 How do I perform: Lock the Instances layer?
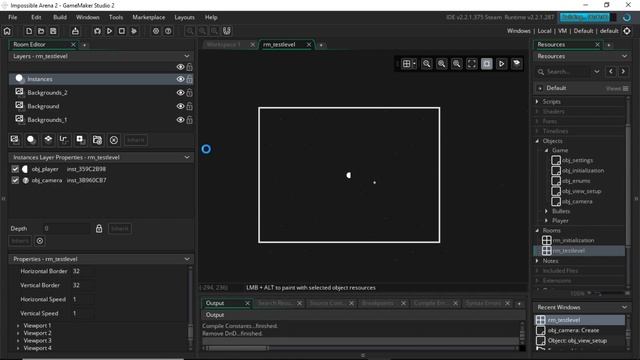(189, 79)
